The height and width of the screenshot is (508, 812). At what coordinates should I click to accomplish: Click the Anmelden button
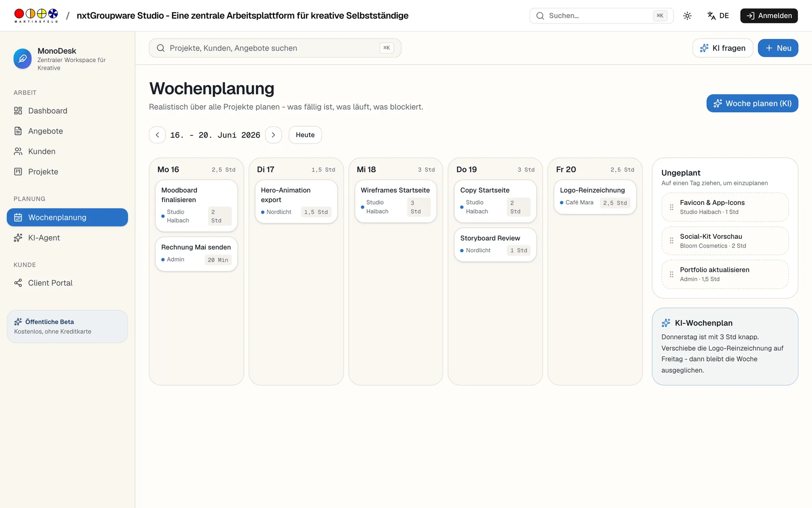click(769, 16)
